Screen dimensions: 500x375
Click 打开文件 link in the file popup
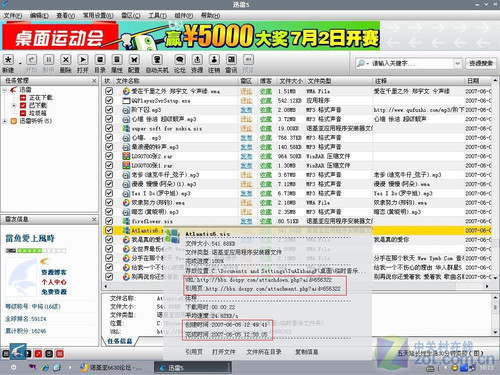tap(224, 352)
